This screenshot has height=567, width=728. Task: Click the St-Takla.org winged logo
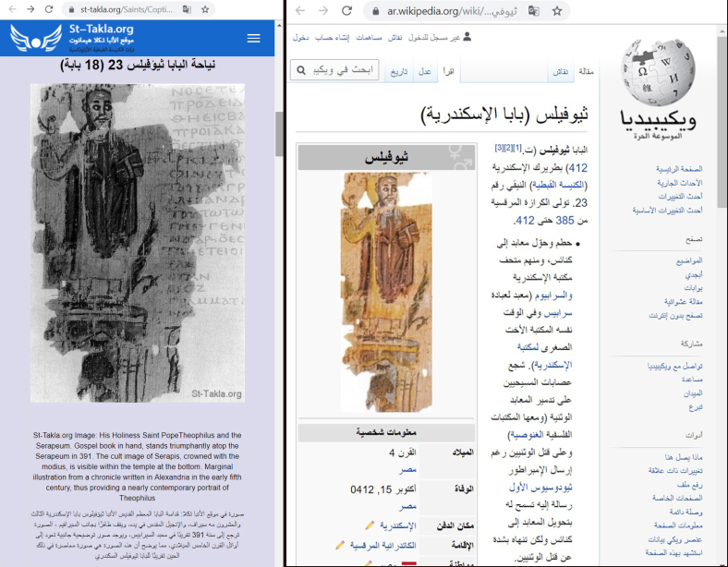pyautogui.click(x=36, y=38)
